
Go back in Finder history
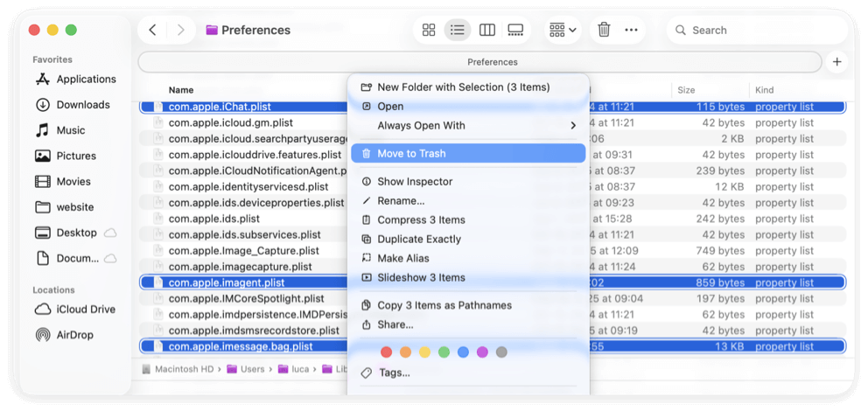click(153, 30)
